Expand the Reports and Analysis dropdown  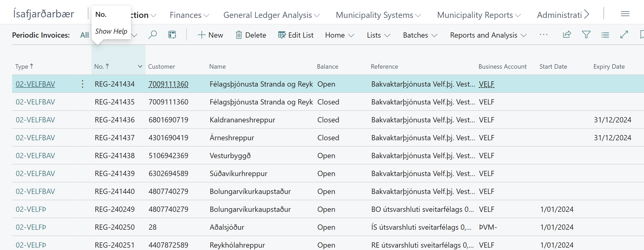[488, 35]
